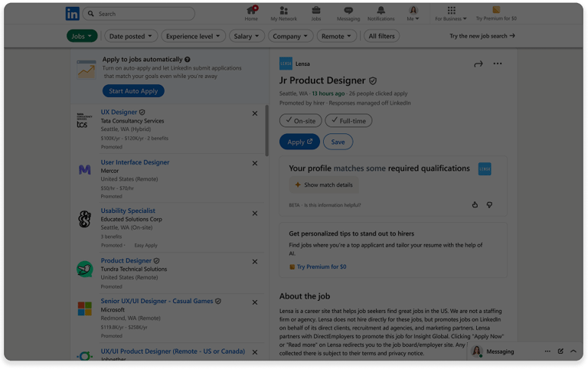Click Try the new job search link
This screenshot has width=588, height=369.
(482, 36)
